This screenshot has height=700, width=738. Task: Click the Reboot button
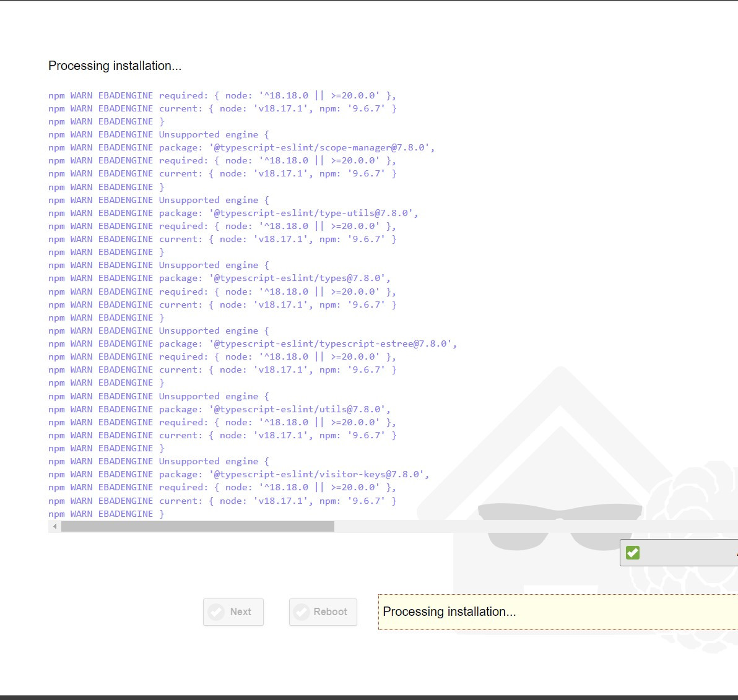[x=323, y=611]
